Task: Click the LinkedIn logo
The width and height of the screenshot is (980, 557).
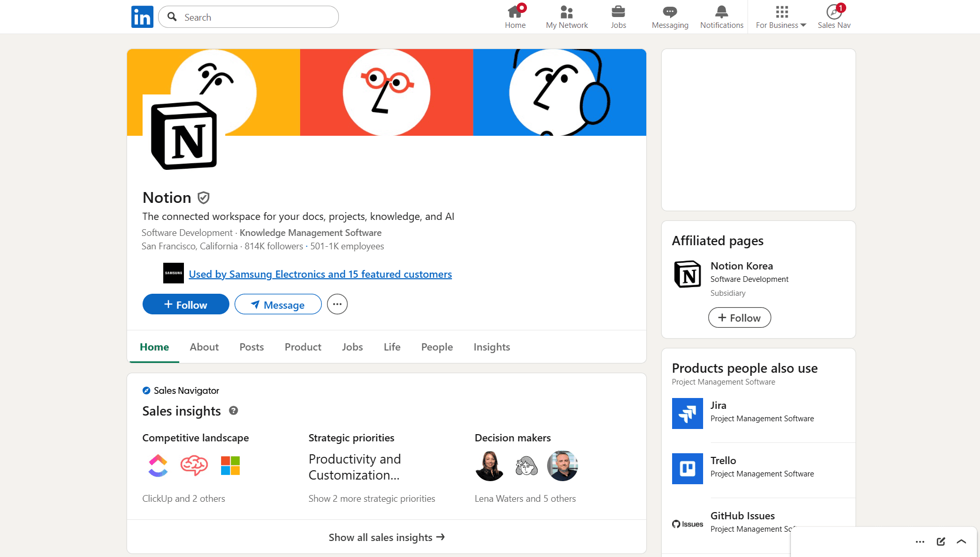Action: pyautogui.click(x=142, y=17)
